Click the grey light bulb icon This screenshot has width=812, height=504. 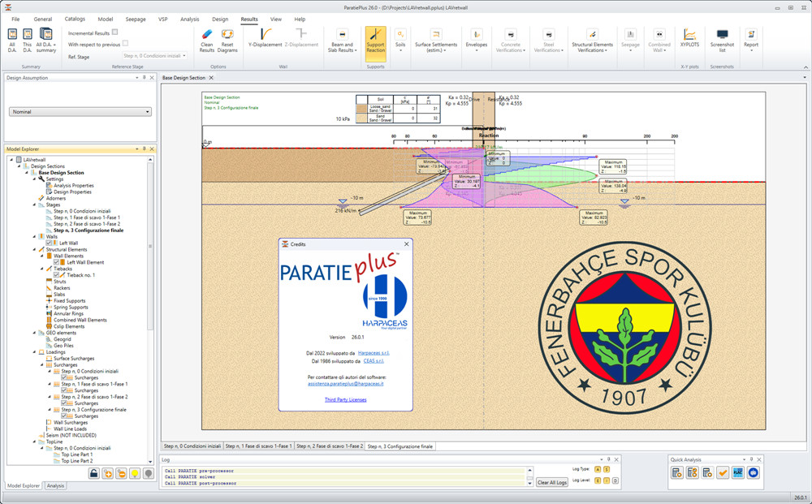click(x=149, y=473)
